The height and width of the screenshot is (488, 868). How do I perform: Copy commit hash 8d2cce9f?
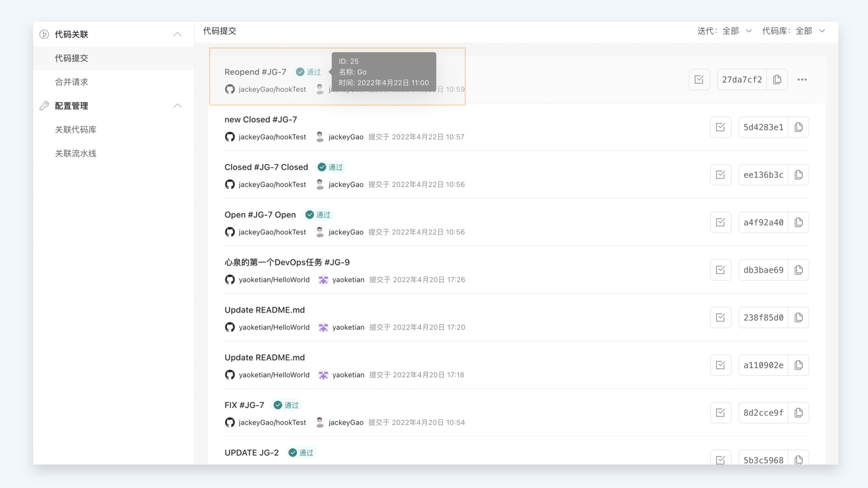[798, 413]
